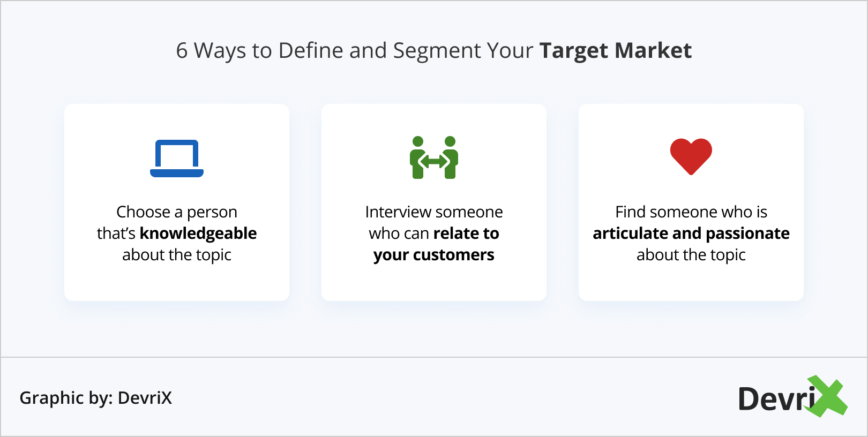Click the bold "articulate and passionate" text

pyautogui.click(x=691, y=233)
